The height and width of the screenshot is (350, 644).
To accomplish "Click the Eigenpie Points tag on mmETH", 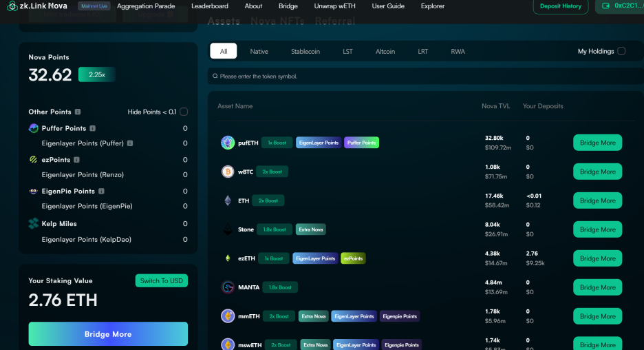I will coord(400,316).
